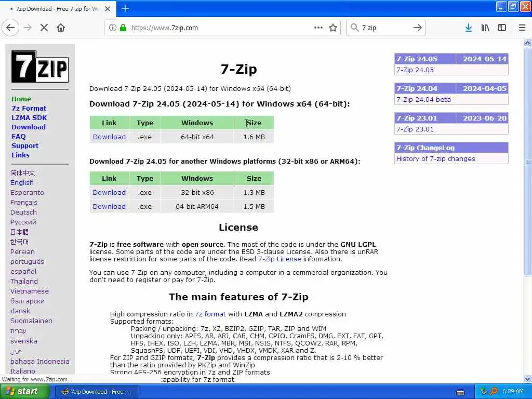
Task: Switch language to Русский
Action: [x=23, y=222]
